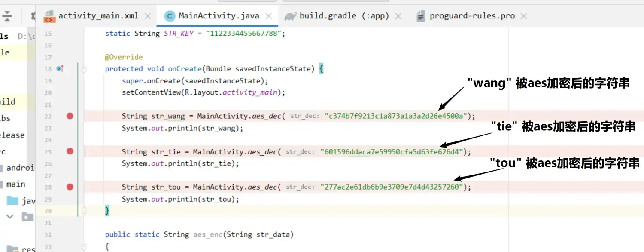
Task: Click the Collapse All icon above the project tree
Action: click(6, 15)
